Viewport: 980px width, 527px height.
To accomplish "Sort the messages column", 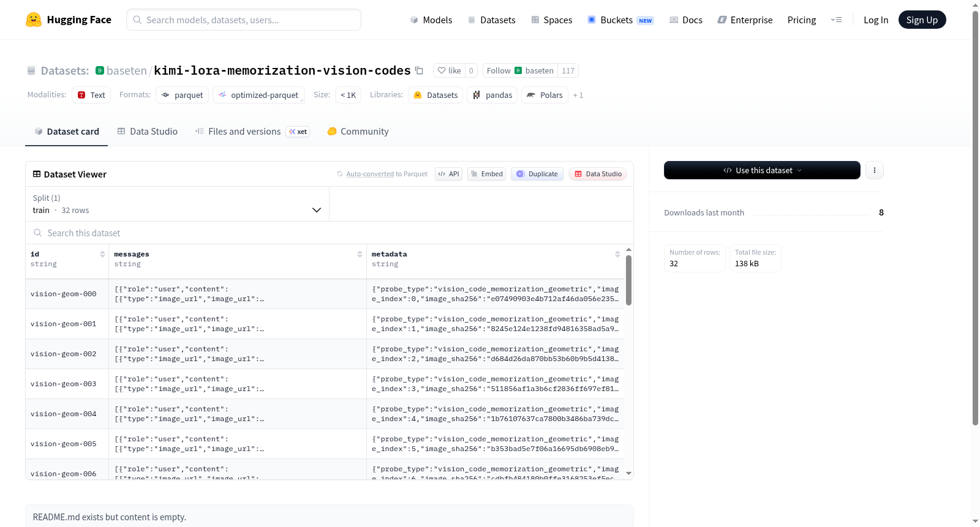I will 360,254.
